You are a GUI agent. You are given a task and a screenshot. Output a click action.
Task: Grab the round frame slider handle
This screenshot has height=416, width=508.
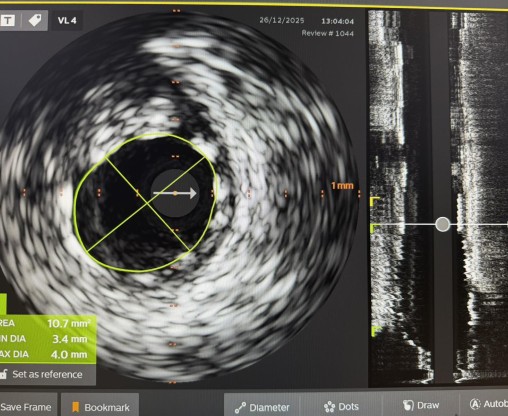pyautogui.click(x=442, y=224)
